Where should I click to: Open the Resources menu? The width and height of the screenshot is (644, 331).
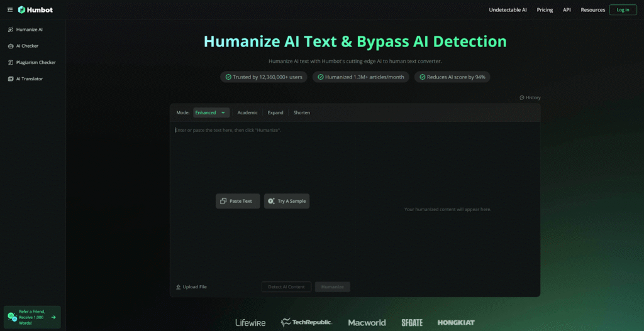coord(592,9)
